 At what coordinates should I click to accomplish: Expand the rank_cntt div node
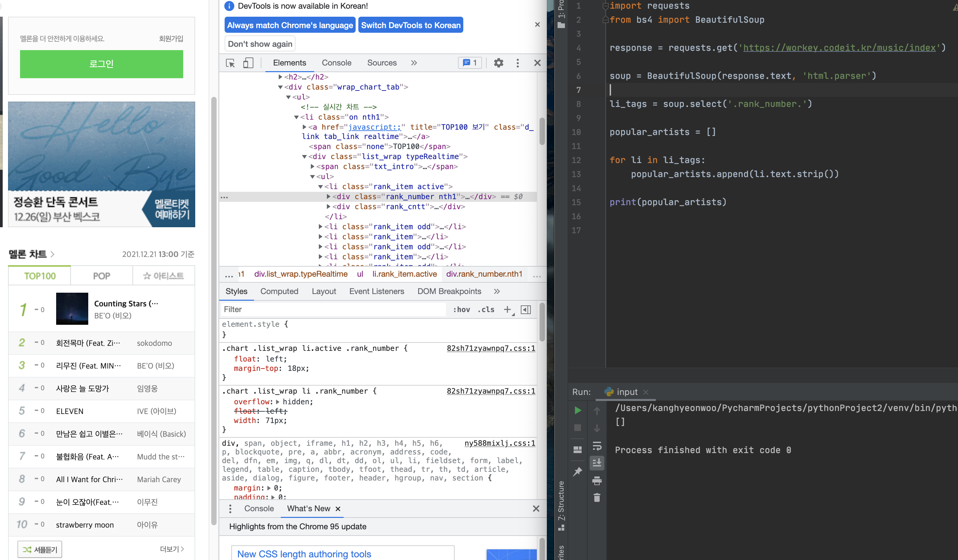click(x=329, y=207)
